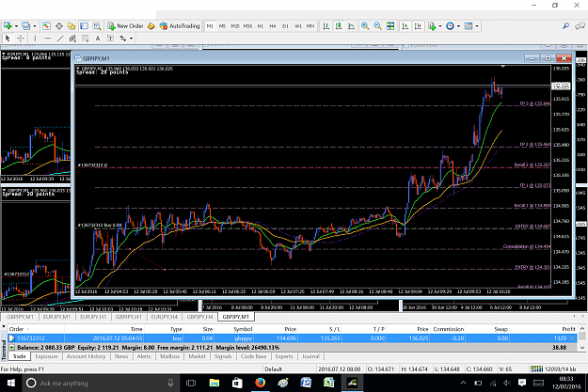
Task: Open MetaEditor yellow book icon
Action: point(151,26)
